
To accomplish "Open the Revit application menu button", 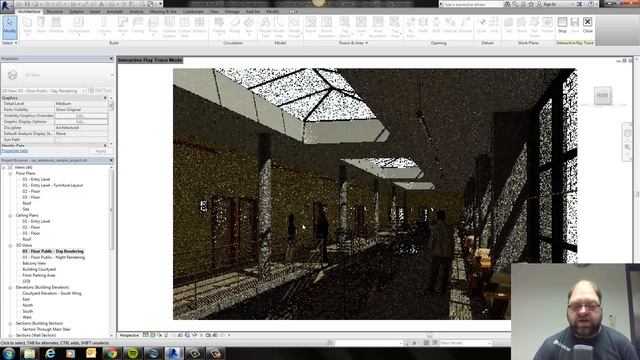I will (7, 6).
